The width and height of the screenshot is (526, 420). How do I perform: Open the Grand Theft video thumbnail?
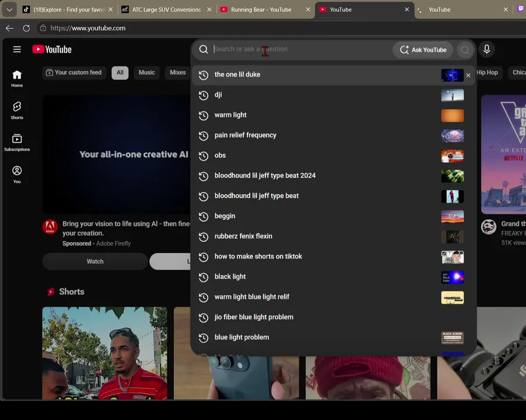[503, 155]
